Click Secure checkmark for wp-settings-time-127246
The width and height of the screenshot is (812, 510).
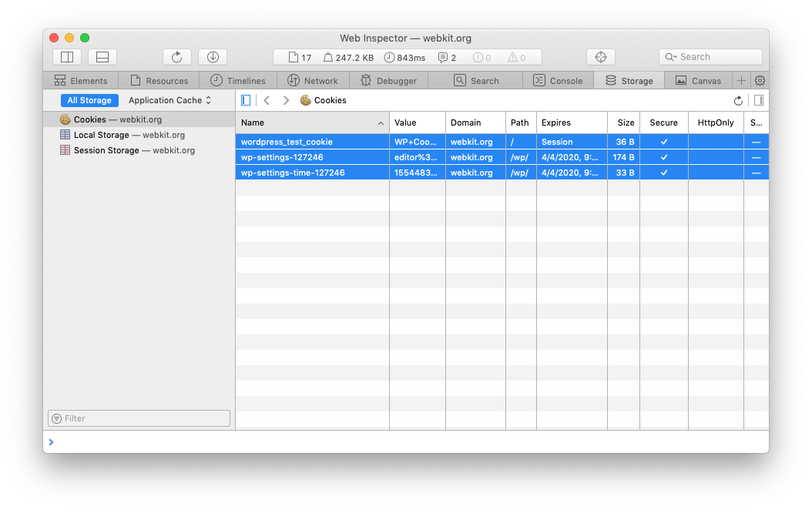tap(664, 173)
